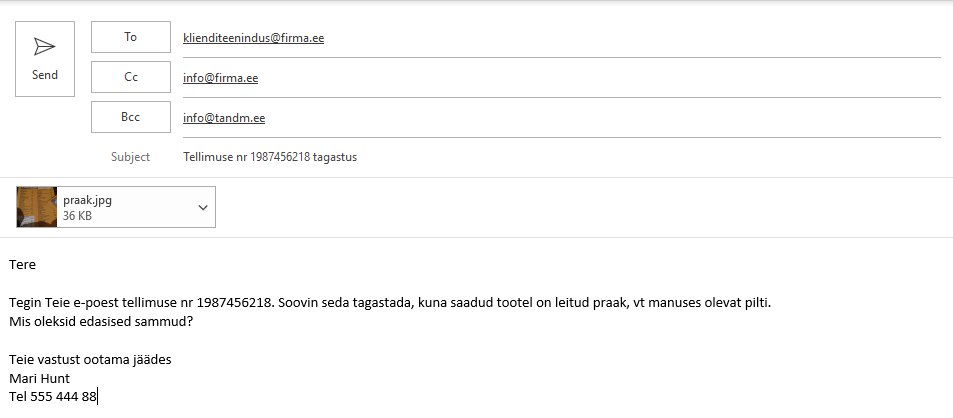Place cursor in the 'Tere' greeting line

point(22,265)
